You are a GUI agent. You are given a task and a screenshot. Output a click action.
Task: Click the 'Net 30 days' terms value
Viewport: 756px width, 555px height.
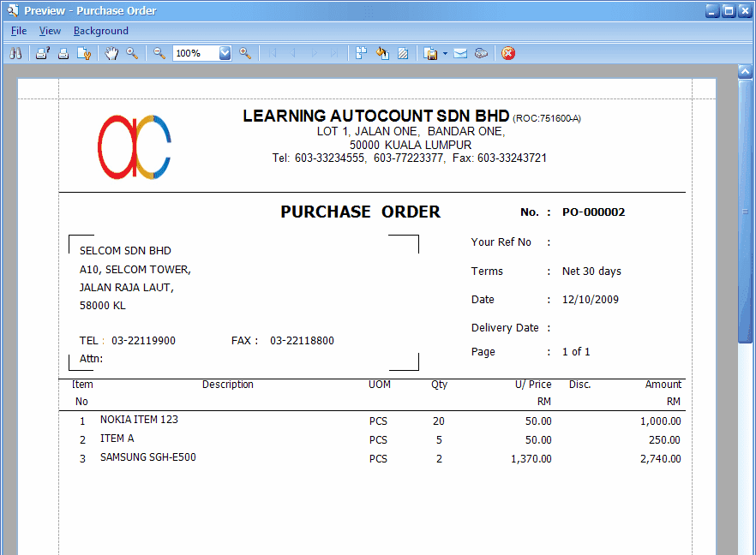591,272
